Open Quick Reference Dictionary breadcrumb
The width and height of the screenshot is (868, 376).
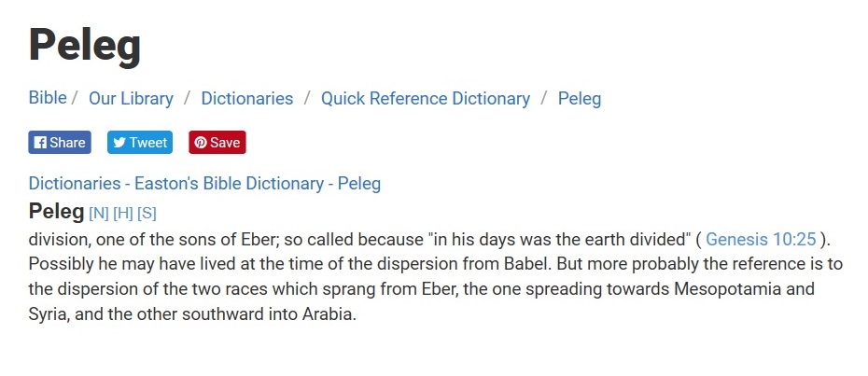(x=426, y=99)
